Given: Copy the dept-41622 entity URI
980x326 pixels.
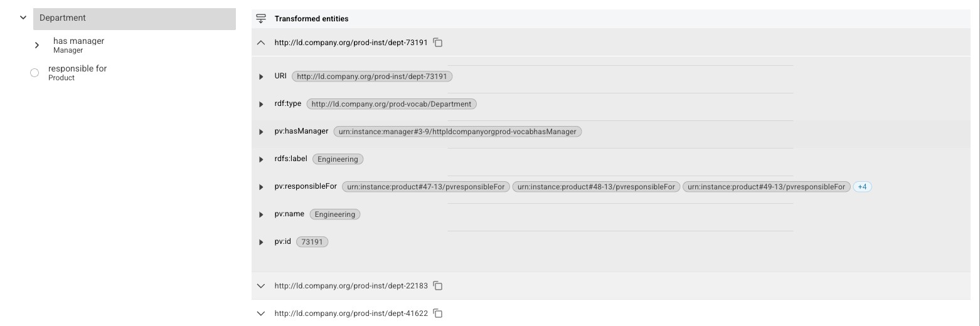Looking at the screenshot, I should coord(438,313).
